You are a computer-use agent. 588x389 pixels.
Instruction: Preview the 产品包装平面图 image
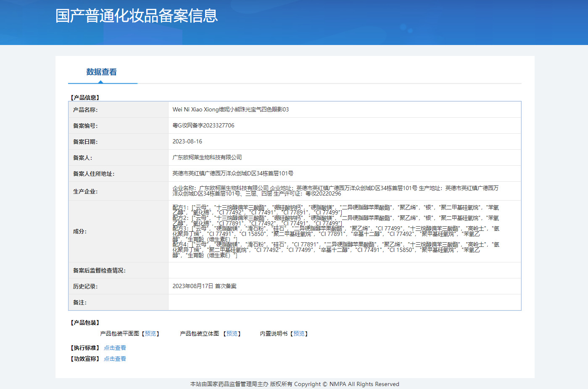click(x=150, y=333)
